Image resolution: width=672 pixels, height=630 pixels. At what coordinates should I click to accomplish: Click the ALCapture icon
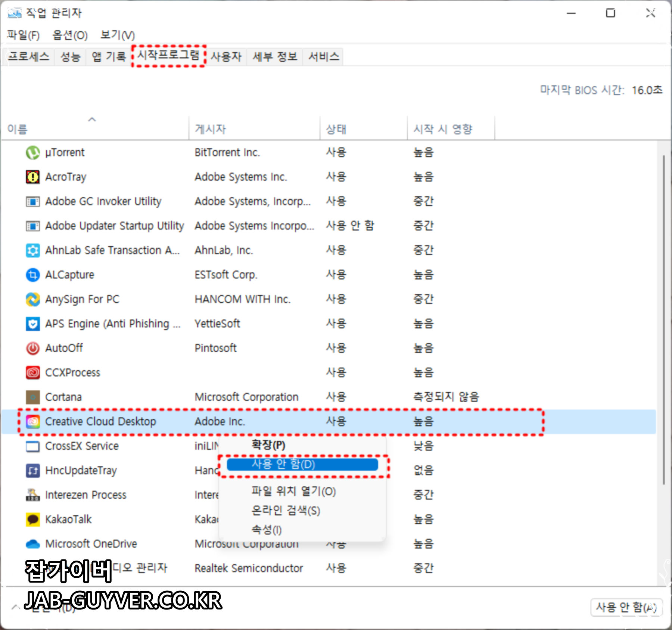point(33,275)
